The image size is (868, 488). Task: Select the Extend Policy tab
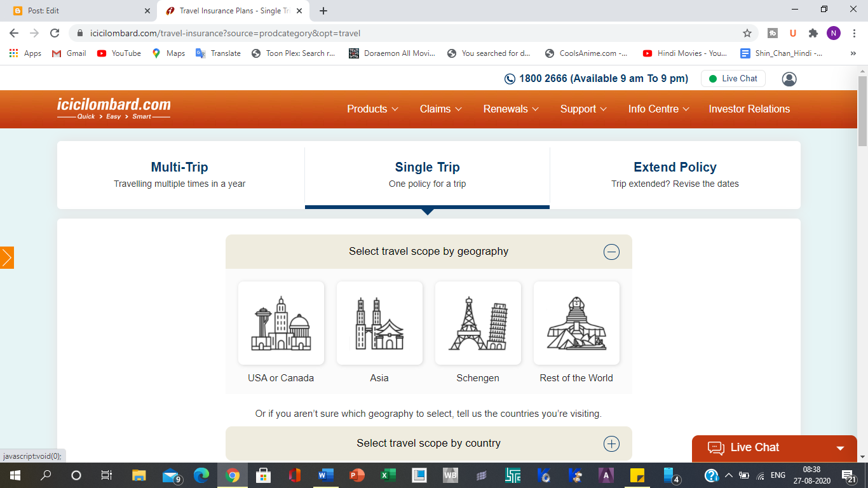674,174
